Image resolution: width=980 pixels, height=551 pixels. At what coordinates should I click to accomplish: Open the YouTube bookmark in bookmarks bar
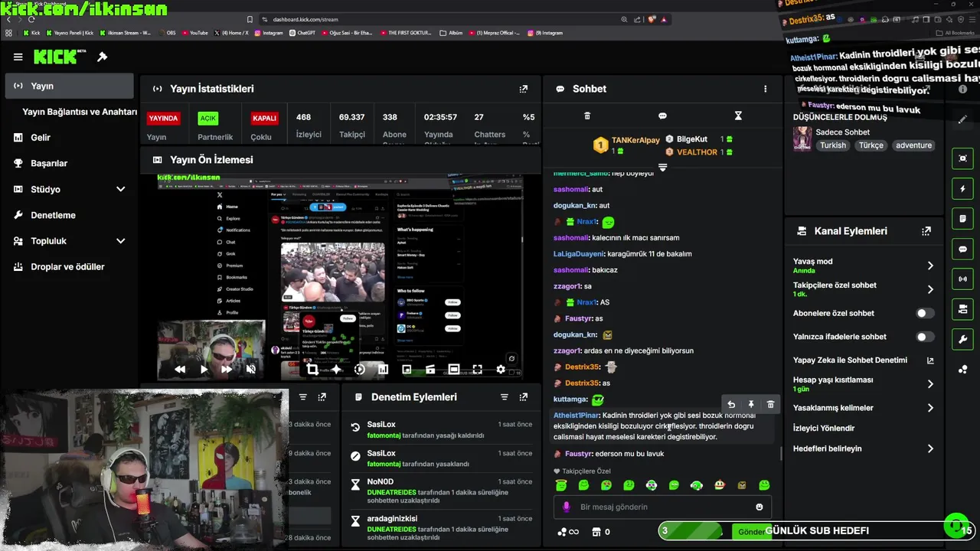click(194, 33)
